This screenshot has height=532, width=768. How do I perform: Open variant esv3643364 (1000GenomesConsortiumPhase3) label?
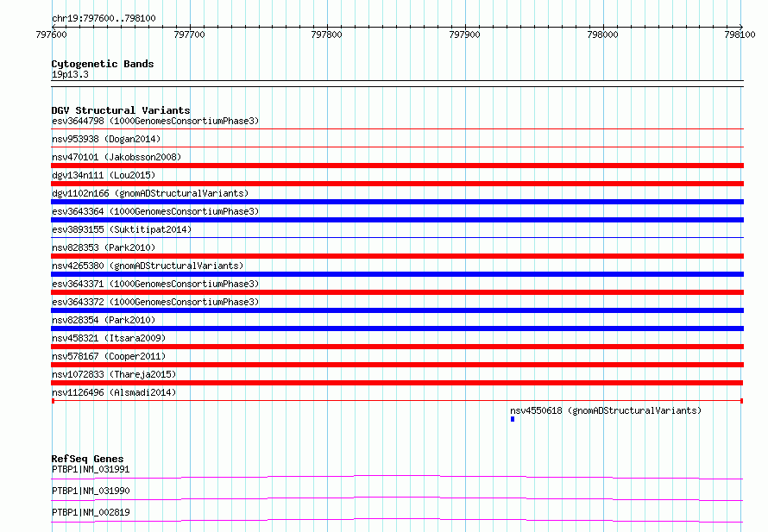[x=155, y=211]
